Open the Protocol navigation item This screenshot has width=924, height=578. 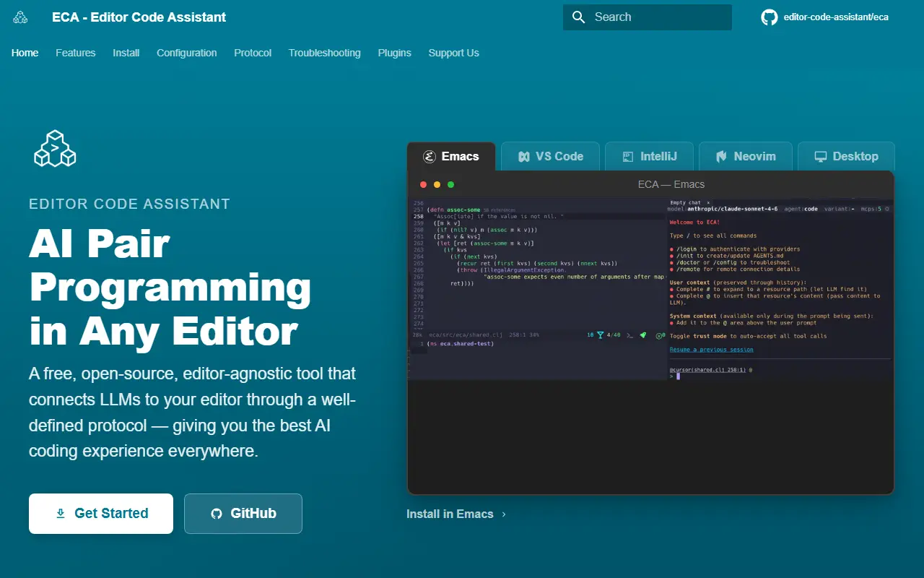pyautogui.click(x=253, y=53)
